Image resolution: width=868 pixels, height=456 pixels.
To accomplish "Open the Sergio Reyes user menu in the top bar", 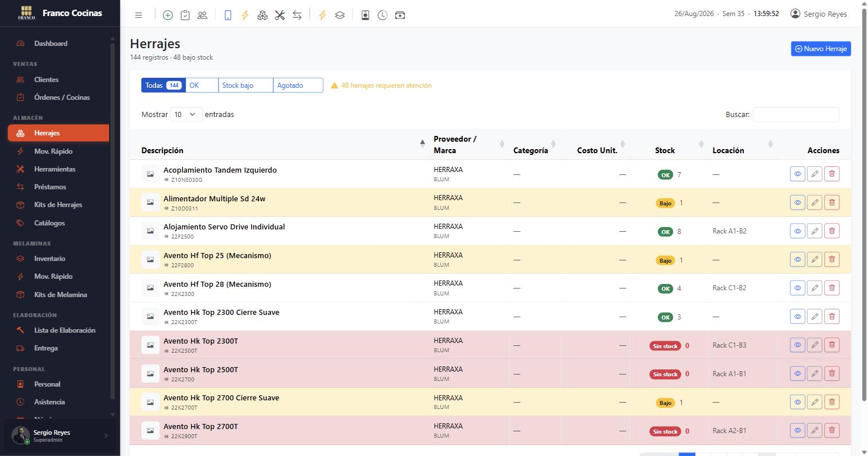I will coord(819,14).
